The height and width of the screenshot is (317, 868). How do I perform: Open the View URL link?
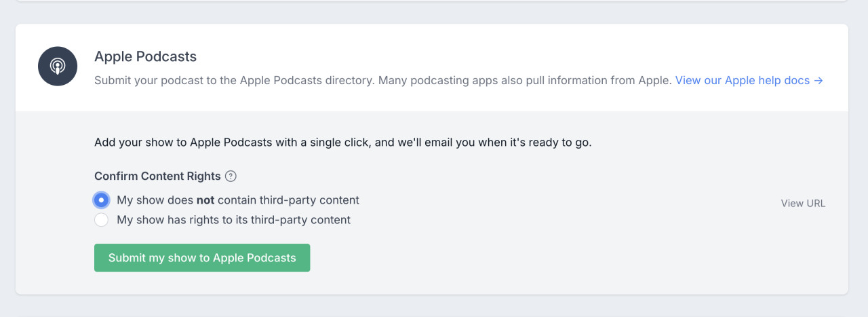[x=803, y=203]
